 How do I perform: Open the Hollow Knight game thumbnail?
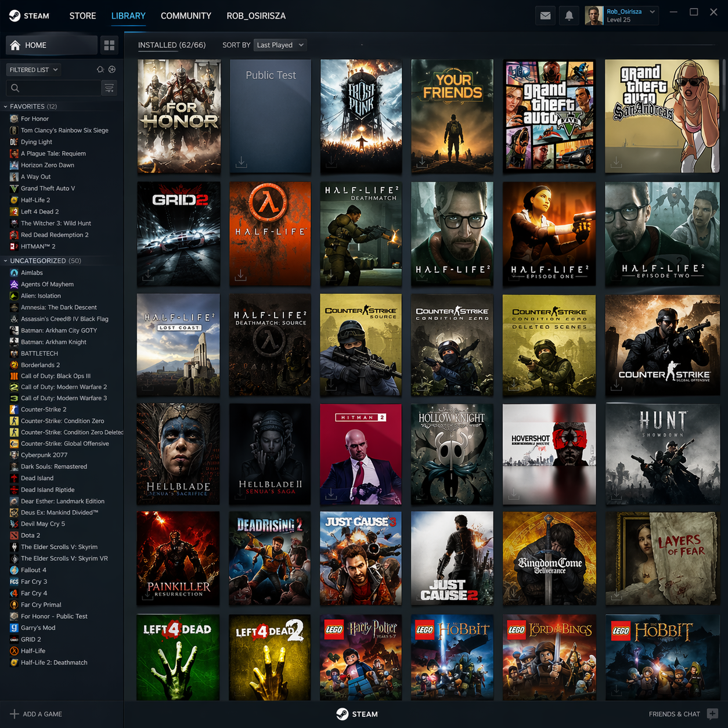(x=452, y=454)
